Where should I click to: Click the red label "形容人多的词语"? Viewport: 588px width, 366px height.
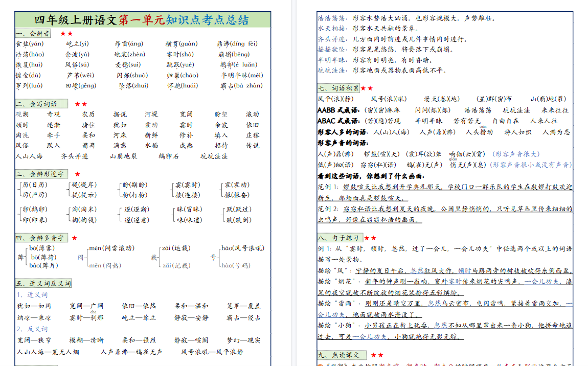(343, 131)
